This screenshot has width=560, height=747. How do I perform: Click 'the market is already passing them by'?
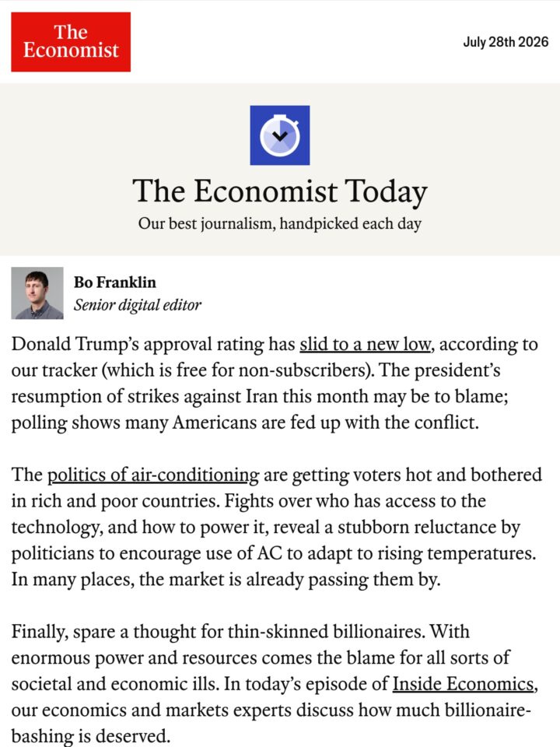[x=289, y=580]
